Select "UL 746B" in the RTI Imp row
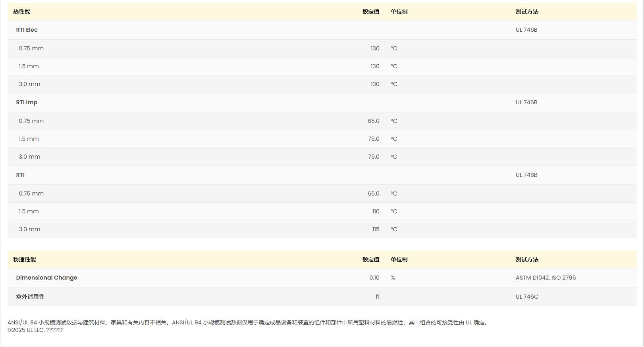 526,102
